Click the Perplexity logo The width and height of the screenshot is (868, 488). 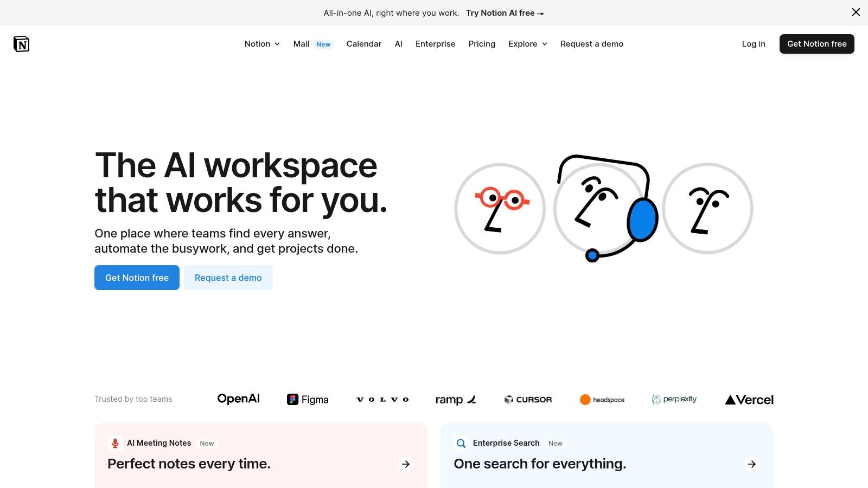pos(674,399)
